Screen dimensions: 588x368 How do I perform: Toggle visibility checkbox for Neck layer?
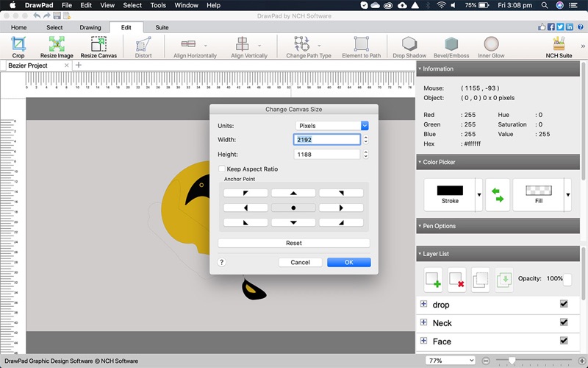pyautogui.click(x=564, y=322)
